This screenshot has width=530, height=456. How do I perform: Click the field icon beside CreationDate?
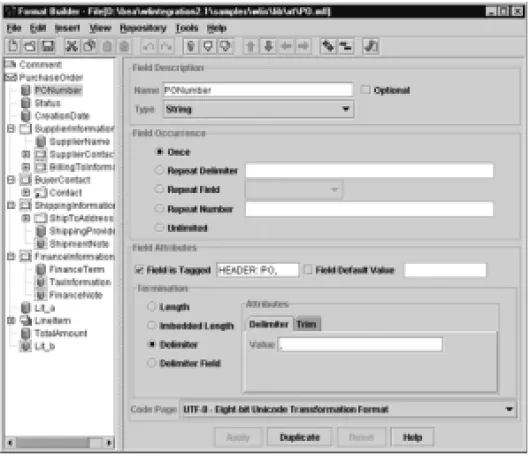pyautogui.click(x=26, y=116)
